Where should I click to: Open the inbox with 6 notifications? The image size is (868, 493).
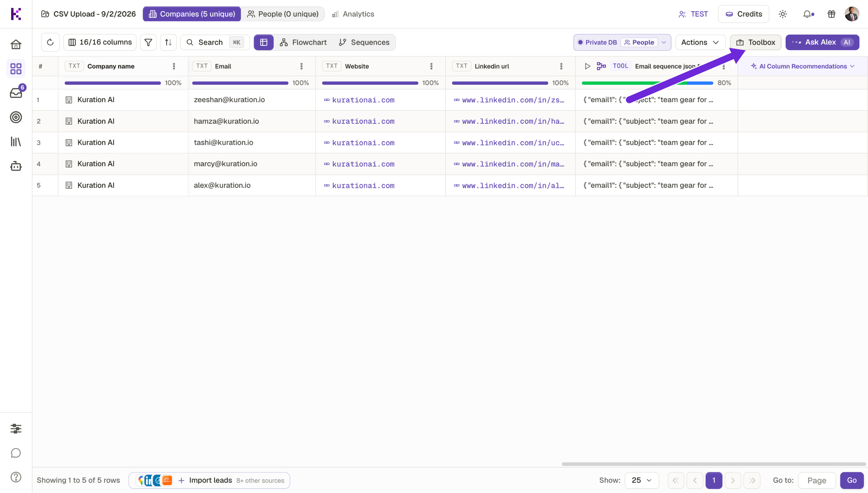(x=16, y=93)
